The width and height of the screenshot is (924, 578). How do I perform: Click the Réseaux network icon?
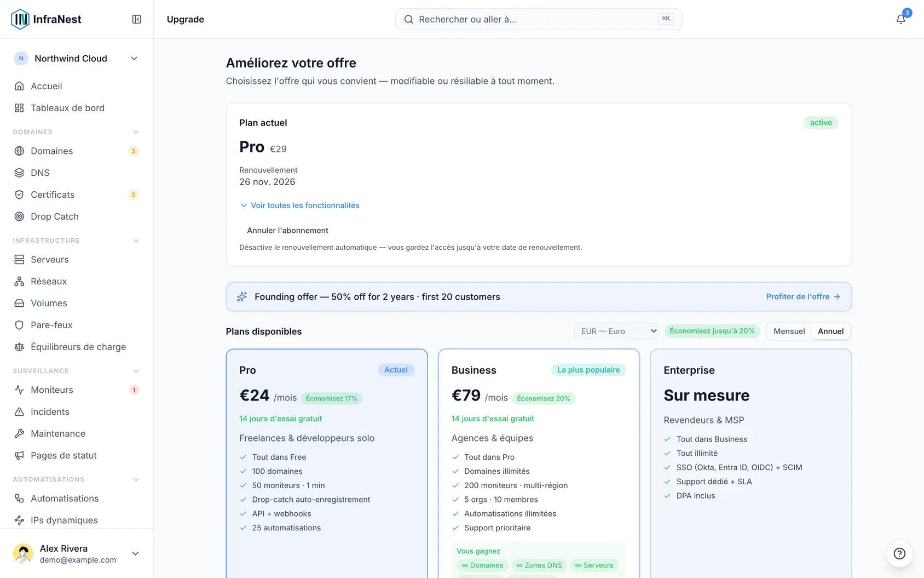tap(19, 281)
